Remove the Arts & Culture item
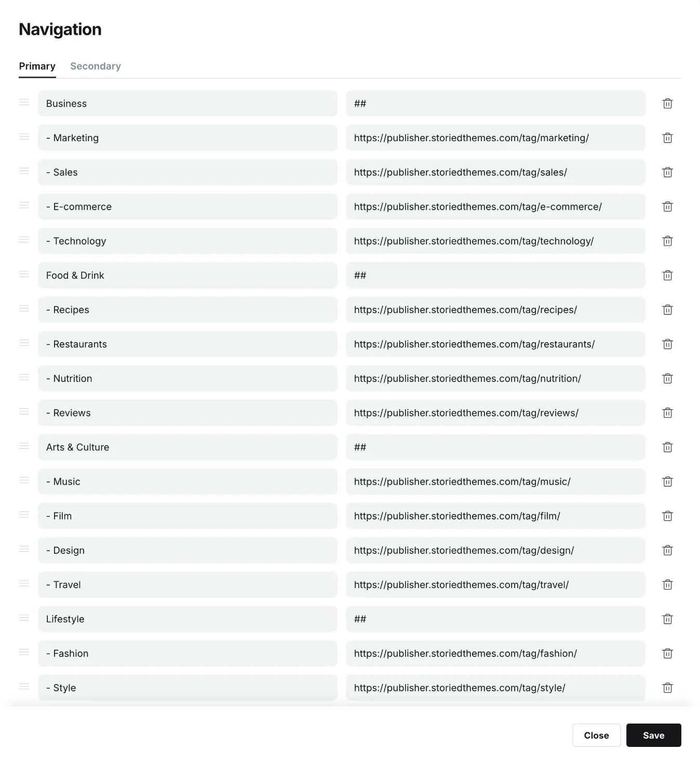This screenshot has height=763, width=700. tap(667, 447)
